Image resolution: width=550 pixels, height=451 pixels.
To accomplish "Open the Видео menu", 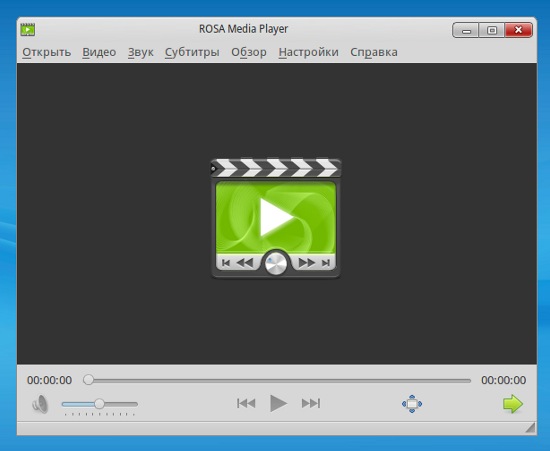I will coord(99,52).
